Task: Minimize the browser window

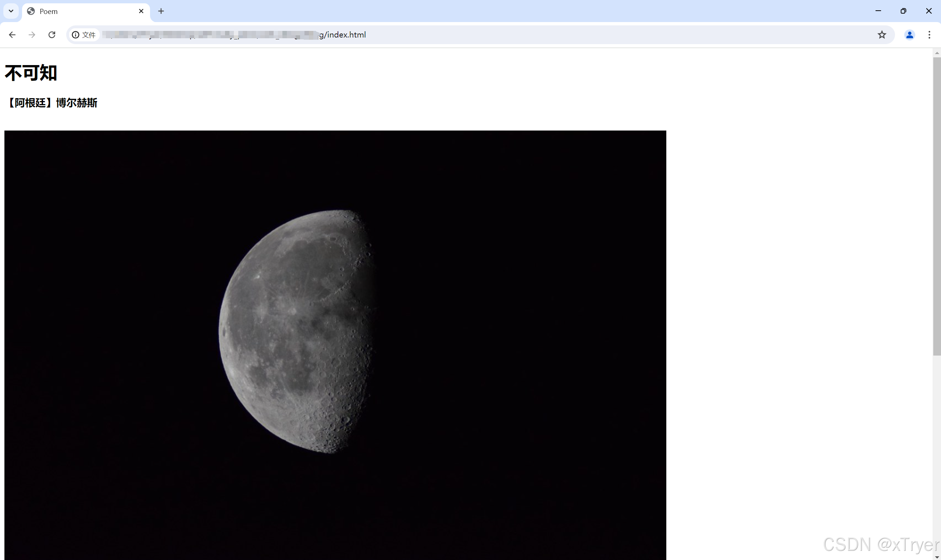Action: pos(878,11)
